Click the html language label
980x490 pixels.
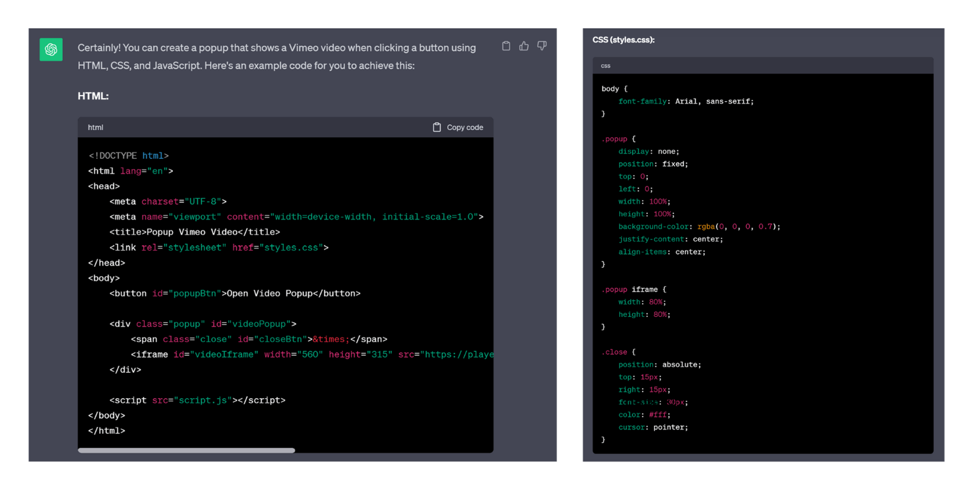(95, 127)
